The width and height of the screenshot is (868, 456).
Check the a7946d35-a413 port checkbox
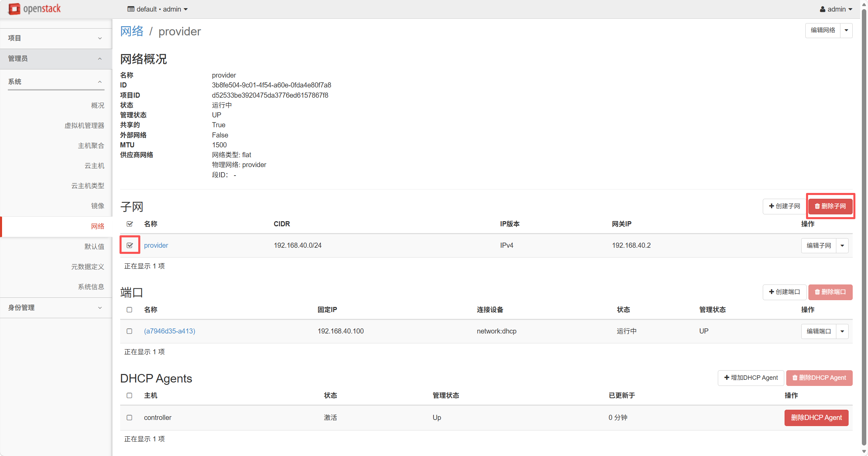129,331
